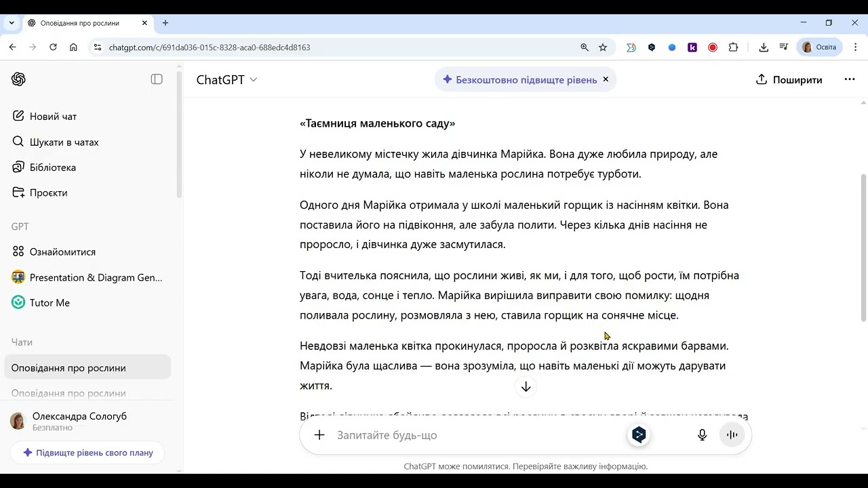The width and height of the screenshot is (868, 488).
Task: Click the scroll-to-bottom arrow button
Action: point(526,386)
